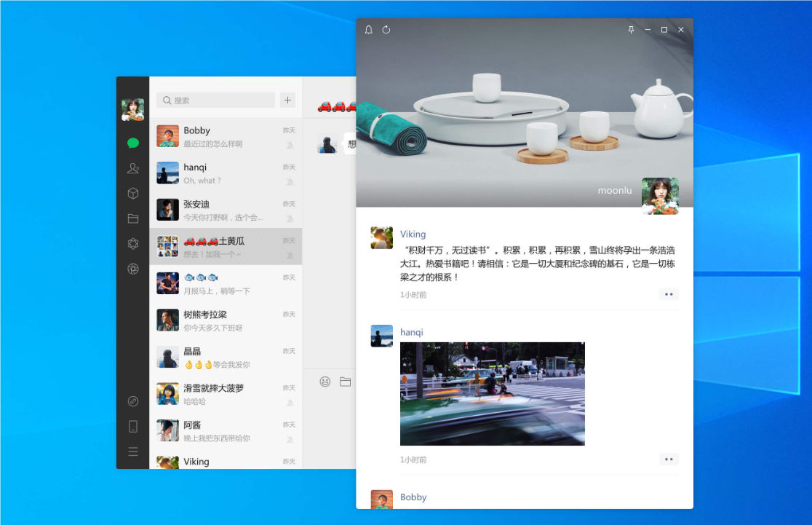Open the two-dot menu on hanqi's photo post

669,459
